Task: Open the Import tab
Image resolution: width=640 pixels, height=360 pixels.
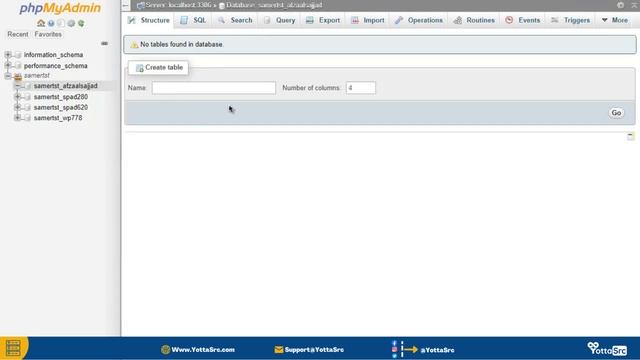Action: click(x=368, y=20)
